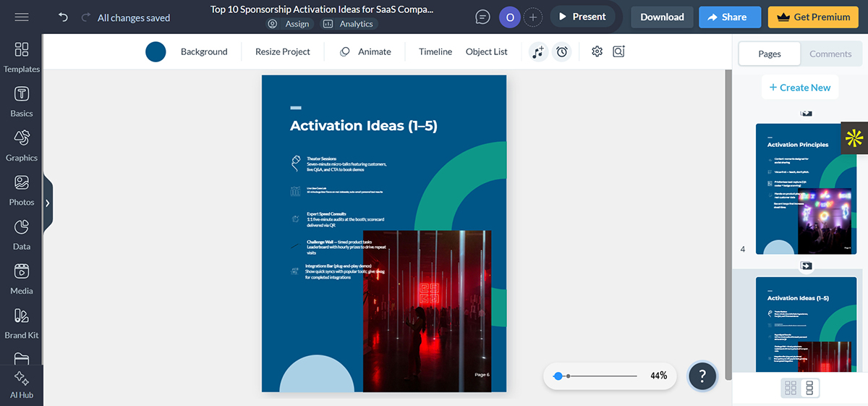
Task: Switch pages panel to grid view
Action: point(791,388)
